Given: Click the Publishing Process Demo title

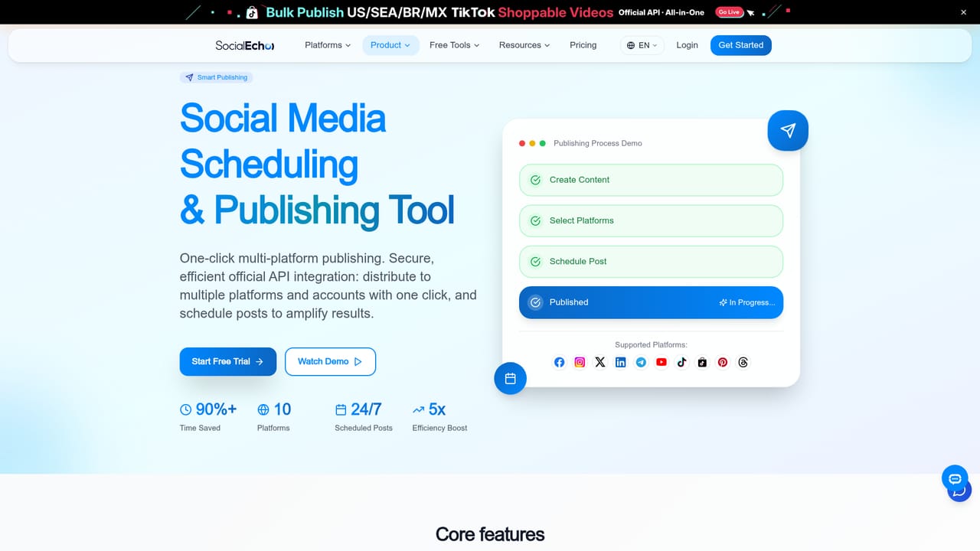Looking at the screenshot, I should pyautogui.click(x=598, y=143).
